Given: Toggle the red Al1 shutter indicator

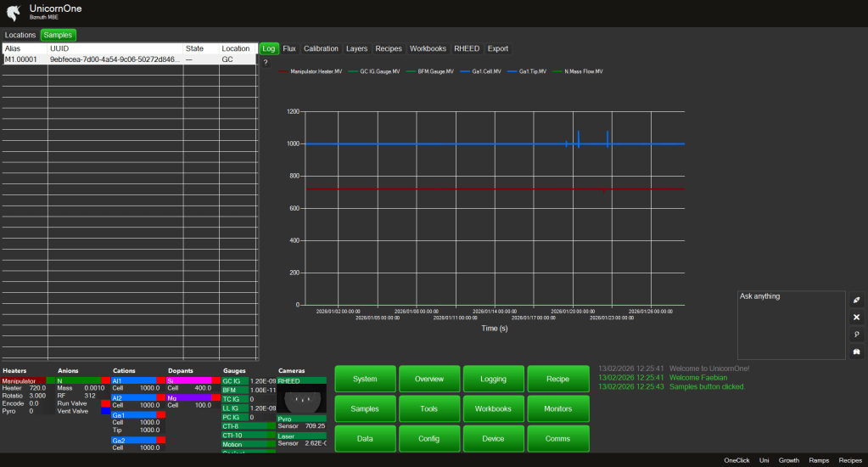Looking at the screenshot, I should (160, 381).
